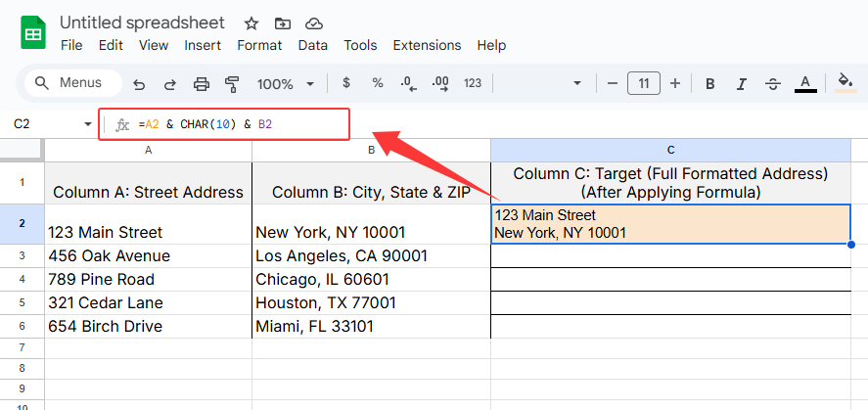Viewport: 868px width, 410px height.
Task: Open the text color picker
Action: (x=805, y=84)
